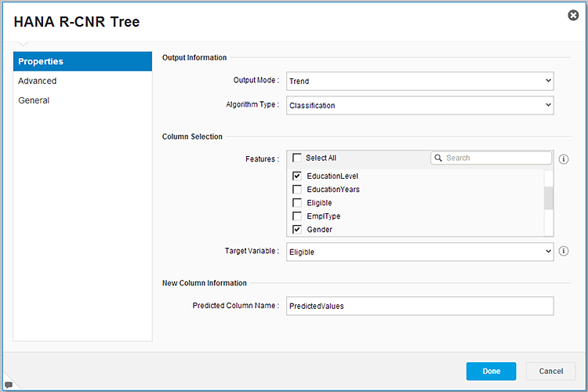
Task: Click the comment bubble icon at bottom-left corner
Action: pyautogui.click(x=9, y=385)
